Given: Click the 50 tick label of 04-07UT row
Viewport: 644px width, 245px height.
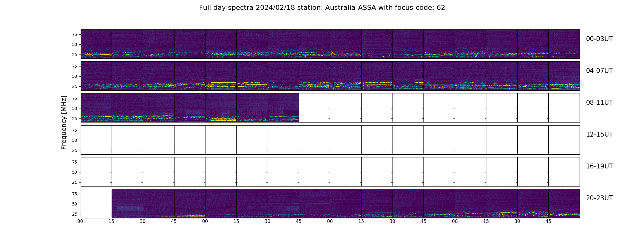Looking at the screenshot, I should pyautogui.click(x=75, y=76).
